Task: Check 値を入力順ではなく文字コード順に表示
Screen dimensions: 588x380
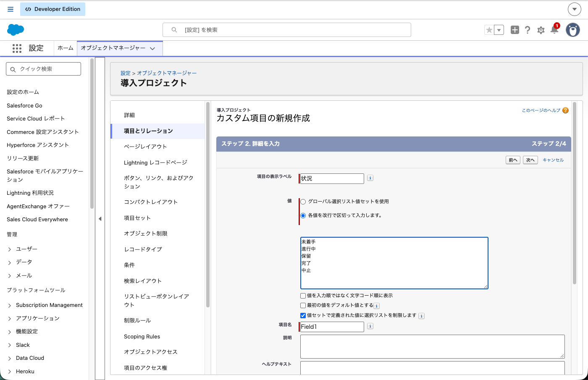Action: [x=303, y=296]
